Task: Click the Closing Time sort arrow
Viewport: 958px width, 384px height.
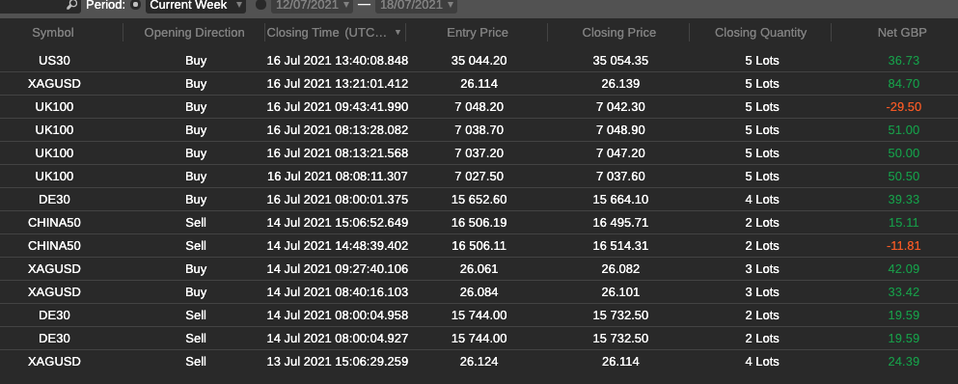Action: pos(398,32)
